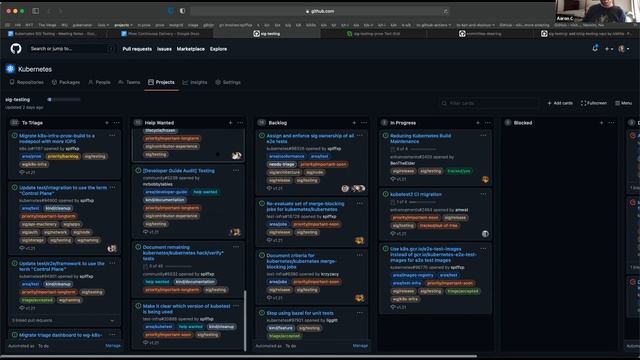The image size is (640, 360).
Task: Click the sig-testing project progress bar
Action: pos(64,99)
